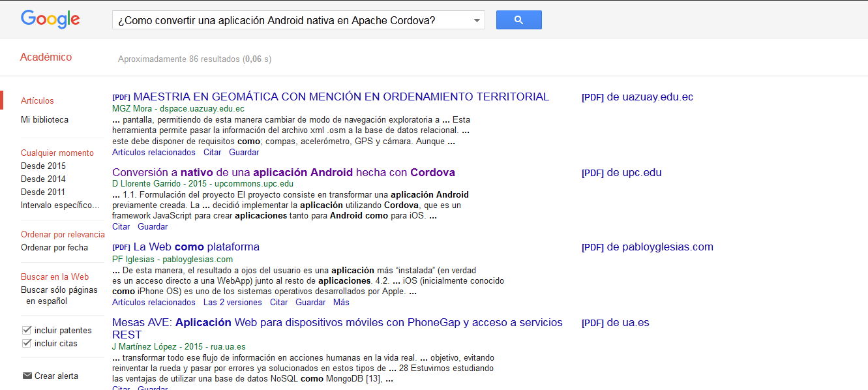Open the search box dropdown arrow
Image resolution: width=868 pixels, height=390 pixels.
point(478,20)
